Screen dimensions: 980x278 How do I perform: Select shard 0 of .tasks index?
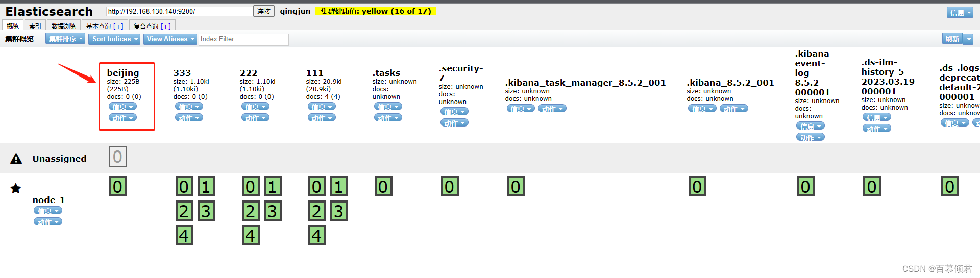[x=383, y=187]
